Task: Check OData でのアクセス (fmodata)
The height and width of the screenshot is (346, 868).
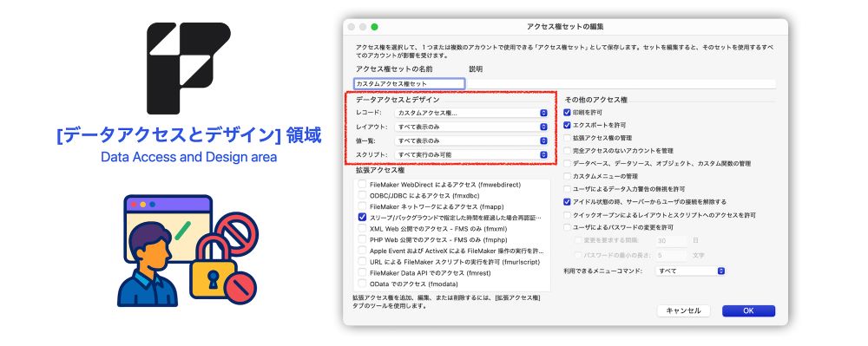Action: tap(362, 284)
